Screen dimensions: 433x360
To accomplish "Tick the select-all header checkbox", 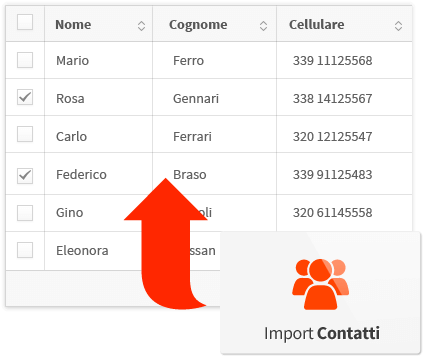I will click(25, 22).
